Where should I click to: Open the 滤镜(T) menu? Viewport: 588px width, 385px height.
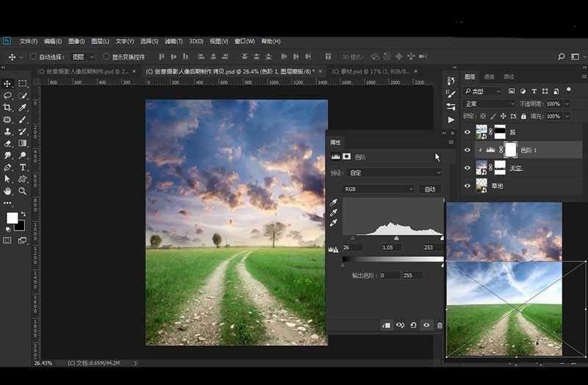(x=173, y=41)
